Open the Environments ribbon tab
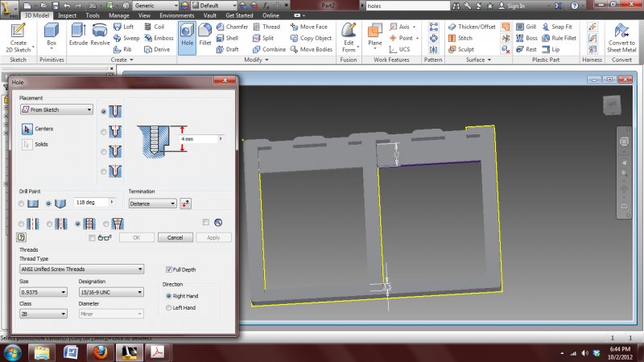This screenshot has height=362, width=644. coord(176,15)
